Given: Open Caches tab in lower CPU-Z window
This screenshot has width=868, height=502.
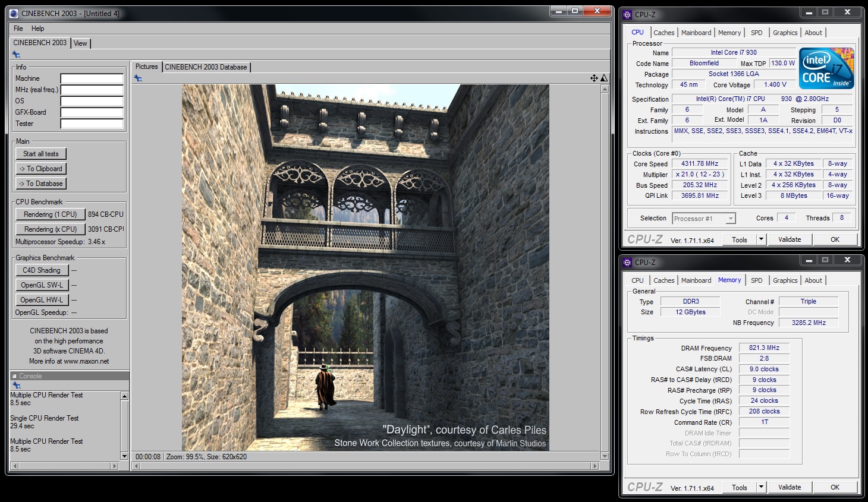Looking at the screenshot, I should (663, 280).
